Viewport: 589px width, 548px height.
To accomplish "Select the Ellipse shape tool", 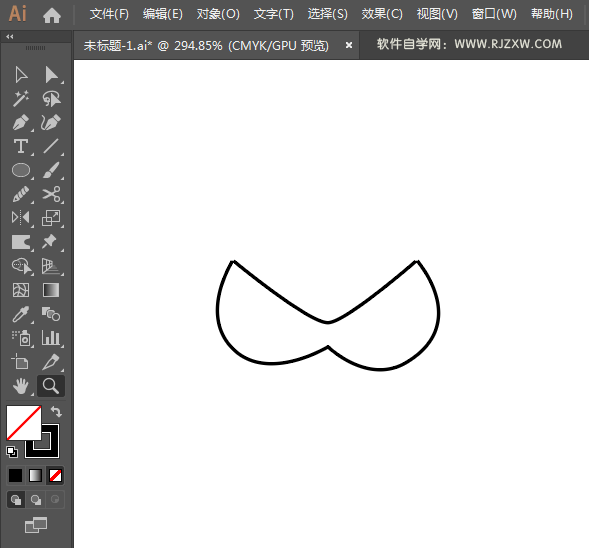I will pyautogui.click(x=21, y=170).
